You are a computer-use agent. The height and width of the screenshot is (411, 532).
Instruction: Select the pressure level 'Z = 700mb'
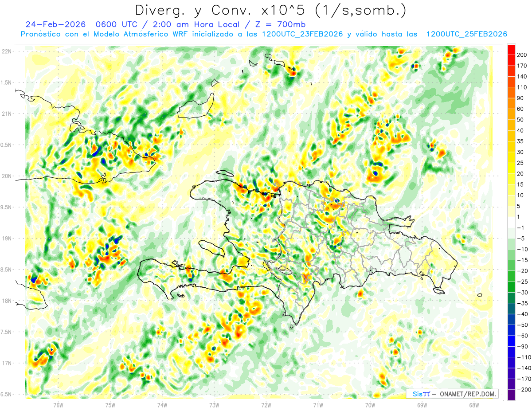[x=281, y=24]
